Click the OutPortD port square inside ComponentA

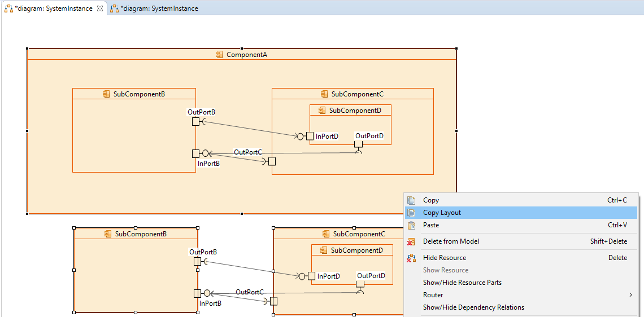[x=358, y=144]
